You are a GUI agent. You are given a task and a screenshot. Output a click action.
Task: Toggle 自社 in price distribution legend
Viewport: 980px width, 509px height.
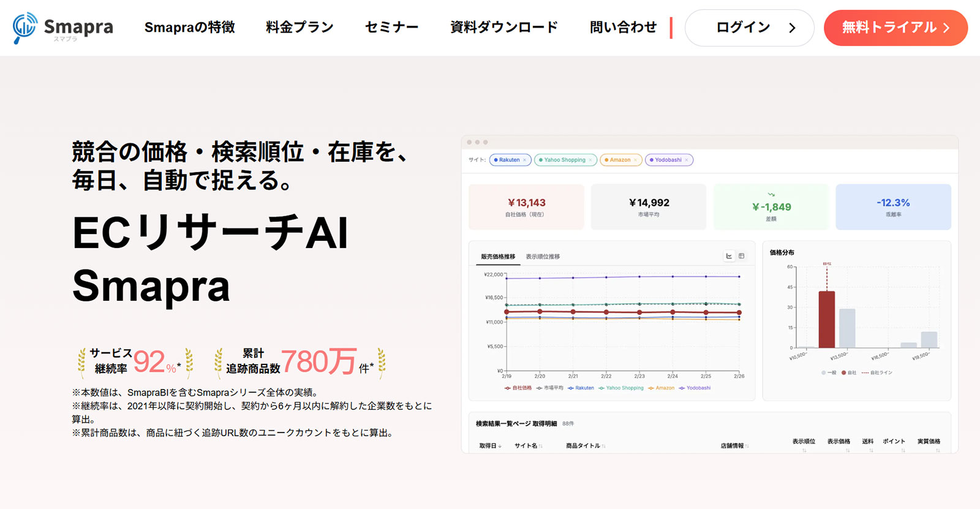[x=849, y=372]
